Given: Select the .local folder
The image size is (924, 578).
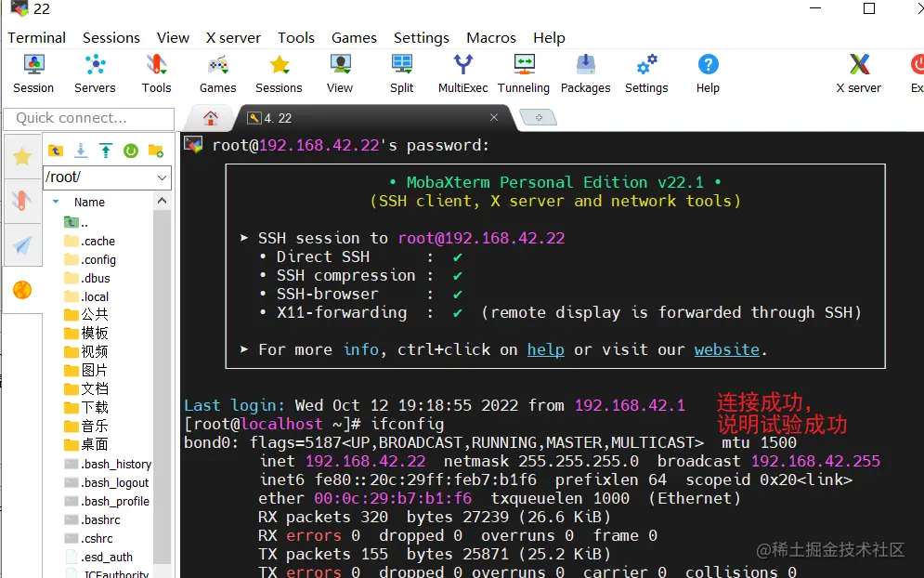Looking at the screenshot, I should [x=86, y=296].
